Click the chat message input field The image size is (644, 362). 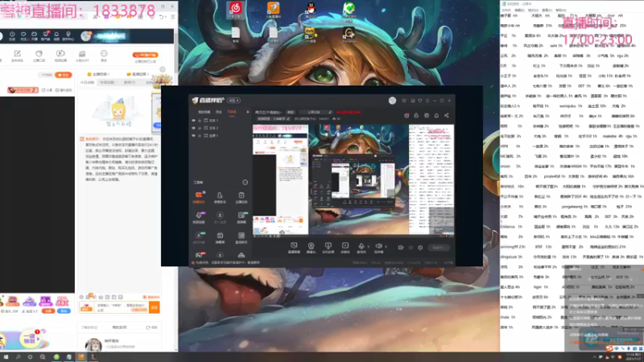(x=122, y=307)
